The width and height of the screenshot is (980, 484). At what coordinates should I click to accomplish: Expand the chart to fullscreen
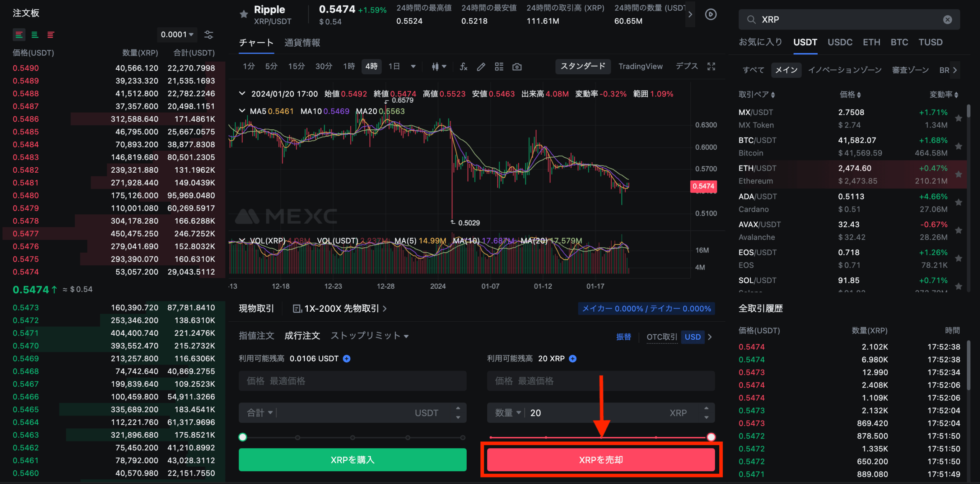pos(711,67)
